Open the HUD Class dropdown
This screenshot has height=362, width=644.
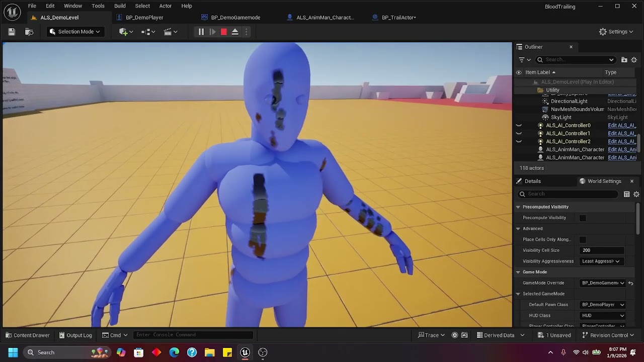point(603,316)
